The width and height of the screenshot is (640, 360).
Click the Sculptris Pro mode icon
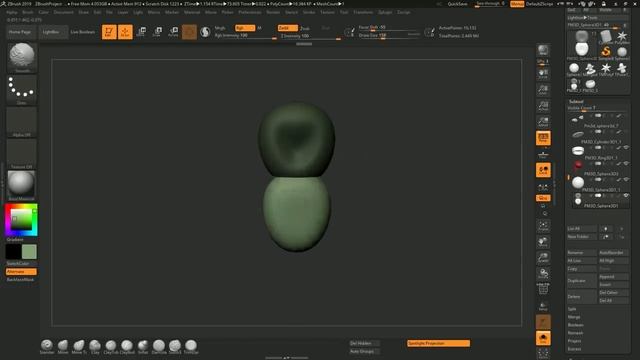pos(205,32)
